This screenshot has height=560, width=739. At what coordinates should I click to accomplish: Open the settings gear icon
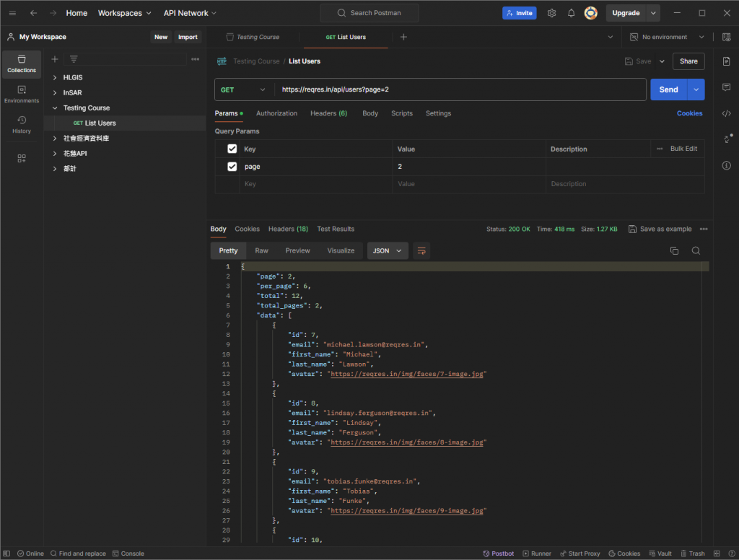pyautogui.click(x=551, y=13)
